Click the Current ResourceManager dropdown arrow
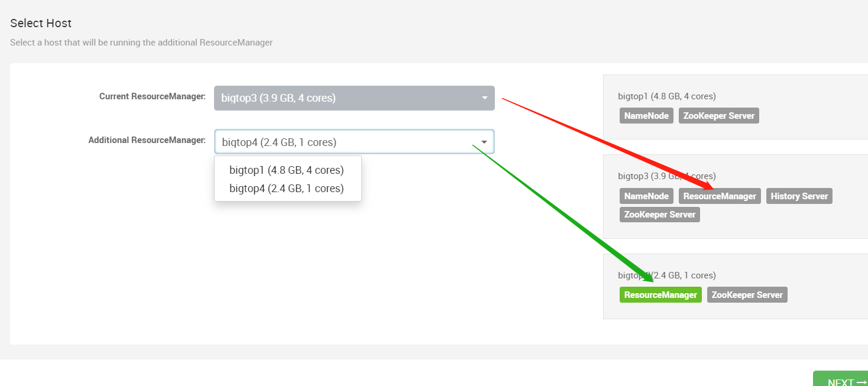 point(485,98)
